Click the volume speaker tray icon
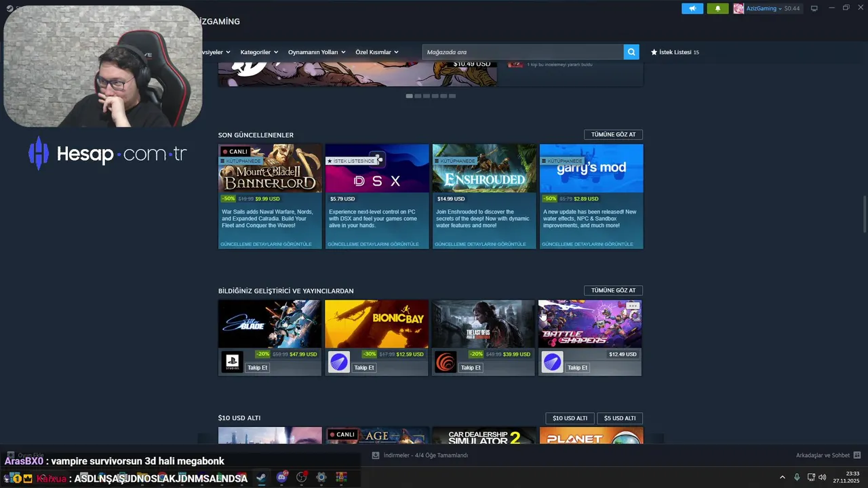The image size is (868, 488). coord(823,477)
